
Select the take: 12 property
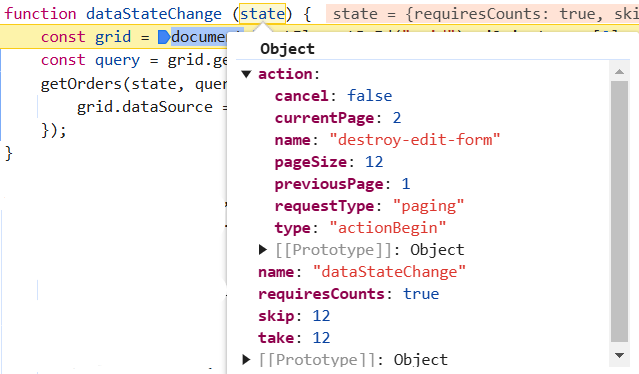tap(294, 338)
